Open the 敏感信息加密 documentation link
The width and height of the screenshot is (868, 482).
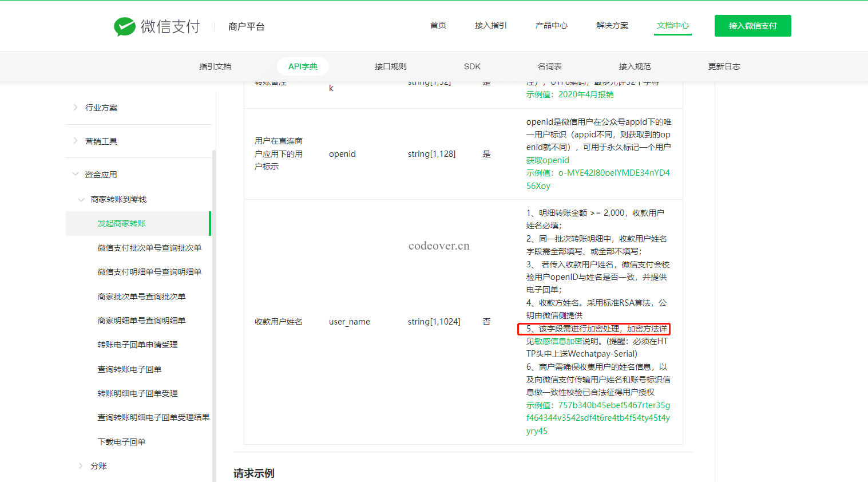pos(558,341)
